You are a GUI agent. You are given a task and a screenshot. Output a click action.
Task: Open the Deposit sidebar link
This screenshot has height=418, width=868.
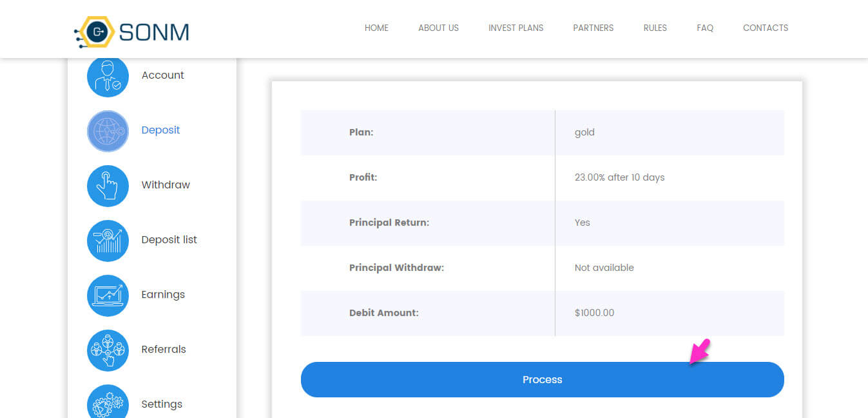click(x=160, y=130)
